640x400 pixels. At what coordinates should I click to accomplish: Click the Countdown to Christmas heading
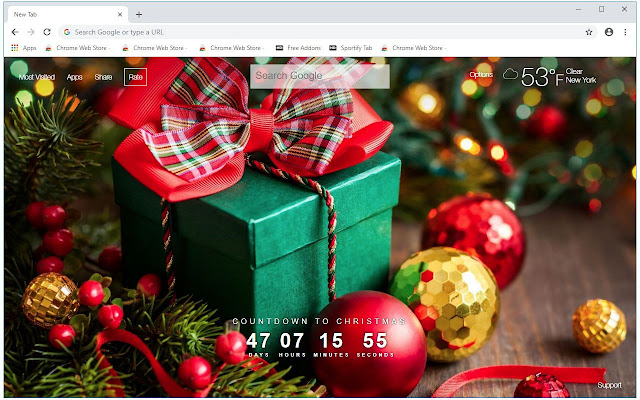319,321
